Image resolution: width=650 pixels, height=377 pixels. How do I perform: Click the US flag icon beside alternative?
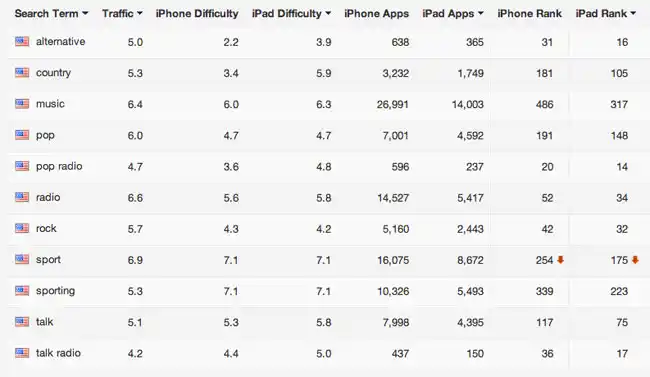coord(22,41)
